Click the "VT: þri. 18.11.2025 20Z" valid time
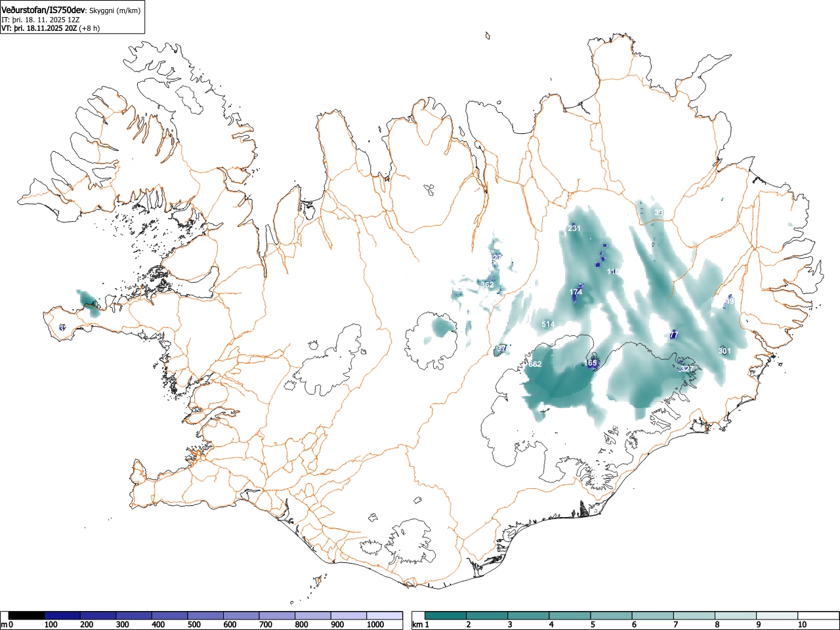The height and width of the screenshot is (630, 840). coord(39,29)
